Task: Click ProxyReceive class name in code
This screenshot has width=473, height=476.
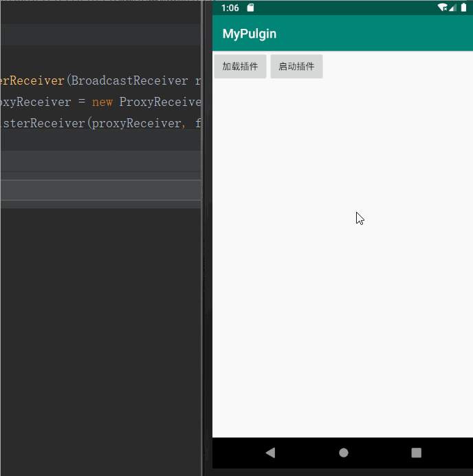Action: (160, 102)
